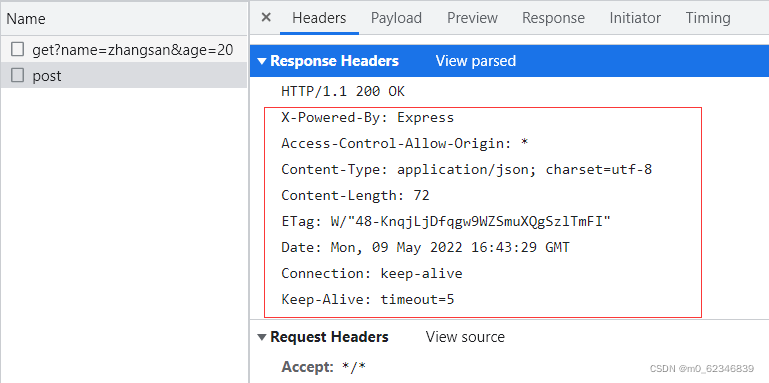Collapse the Response Headers section
The width and height of the screenshot is (769, 383).
click(262, 61)
